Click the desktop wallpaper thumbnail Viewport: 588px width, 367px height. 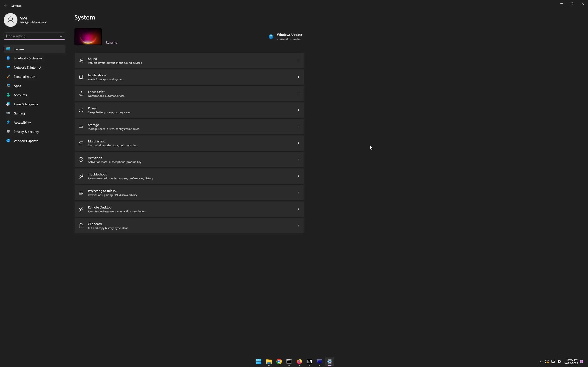(x=88, y=37)
